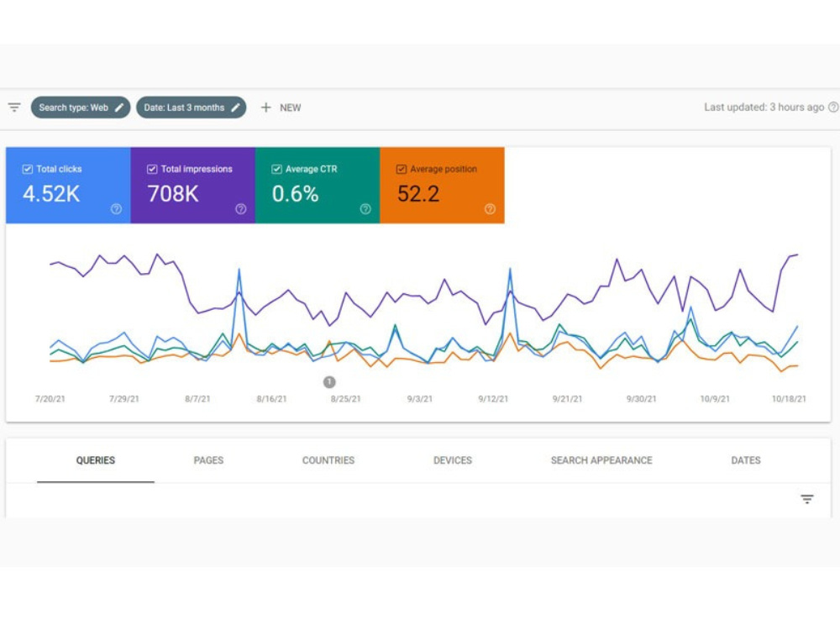Click the 8/25/21 axis date label
The height and width of the screenshot is (630, 840).
click(345, 399)
